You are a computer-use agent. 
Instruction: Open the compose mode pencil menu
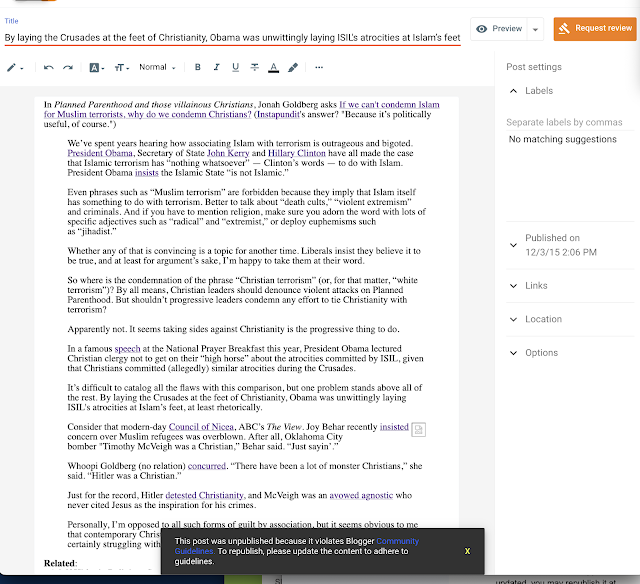pyautogui.click(x=15, y=68)
